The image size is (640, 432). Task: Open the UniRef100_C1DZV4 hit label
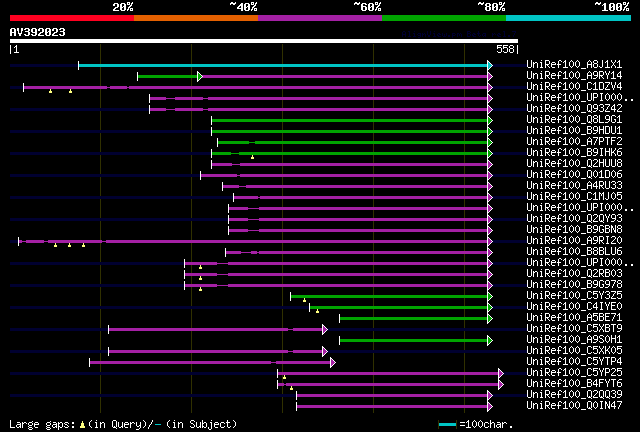tap(574, 87)
